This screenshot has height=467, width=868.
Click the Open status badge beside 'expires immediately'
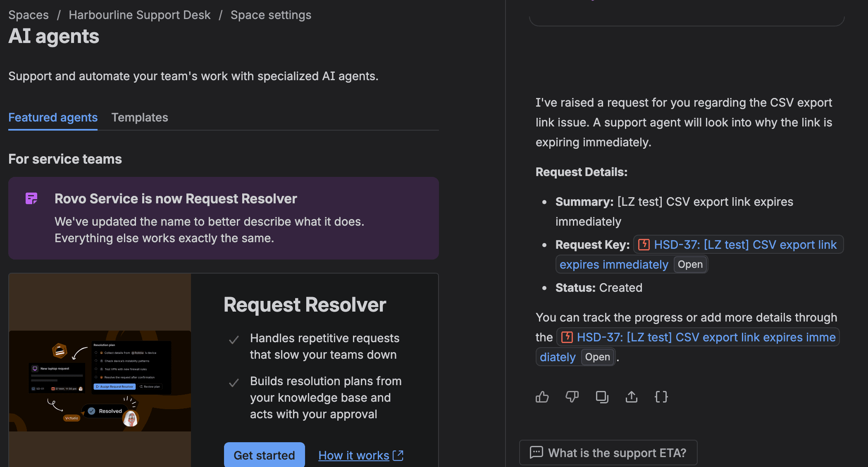point(690,264)
